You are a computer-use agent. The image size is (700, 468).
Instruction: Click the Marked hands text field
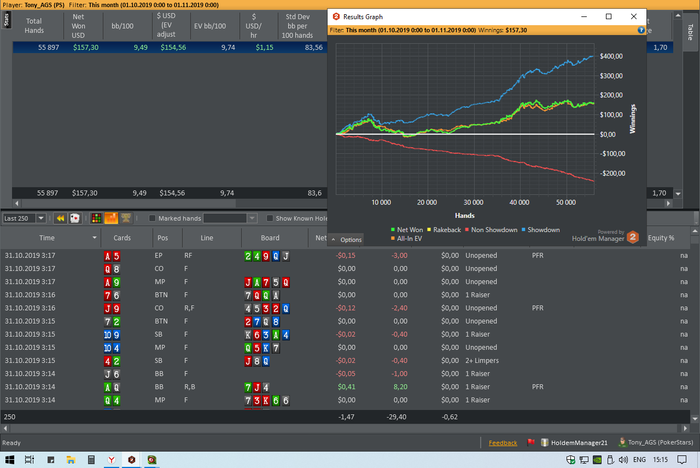point(225,218)
